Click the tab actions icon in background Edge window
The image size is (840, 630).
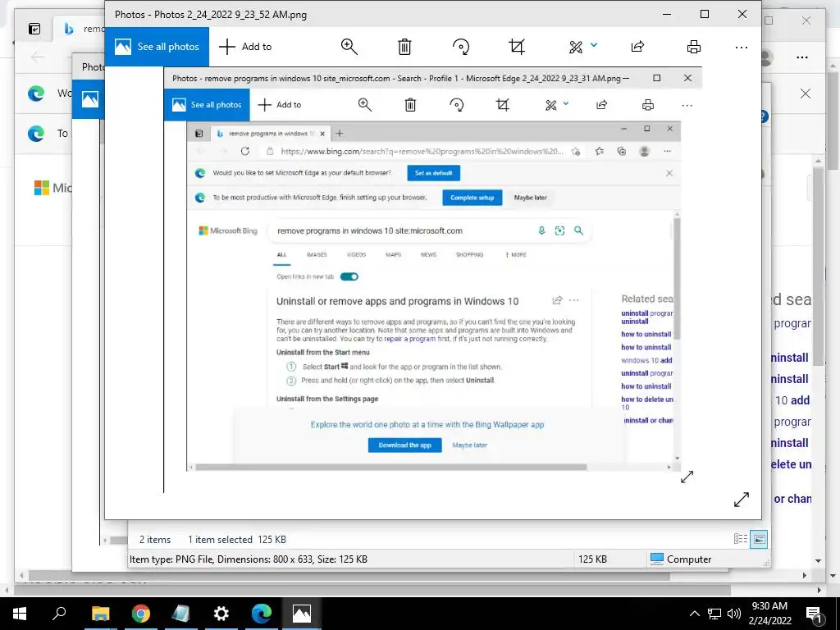(x=34, y=29)
